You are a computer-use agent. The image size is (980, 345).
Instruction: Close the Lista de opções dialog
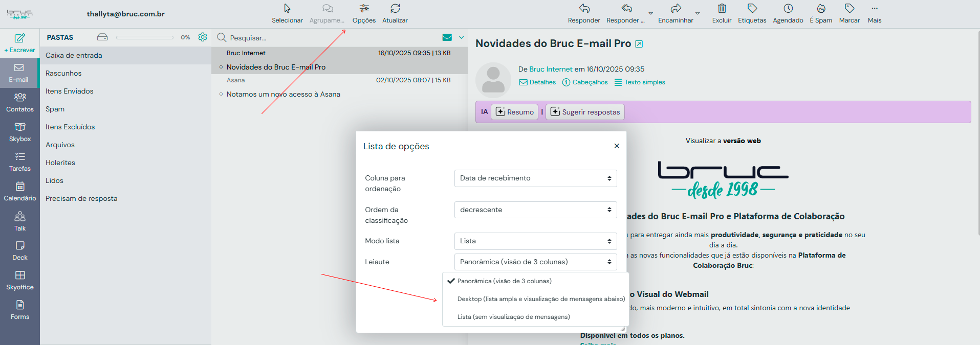tap(617, 146)
